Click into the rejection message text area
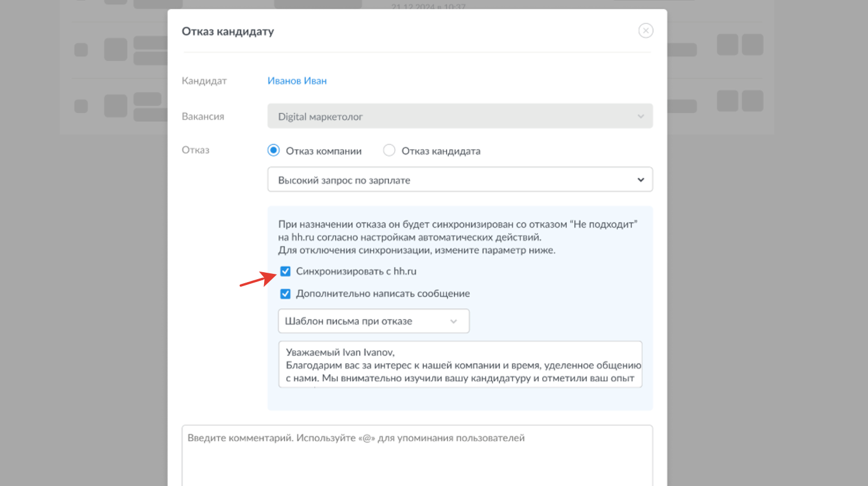The width and height of the screenshot is (868, 486). (x=460, y=365)
